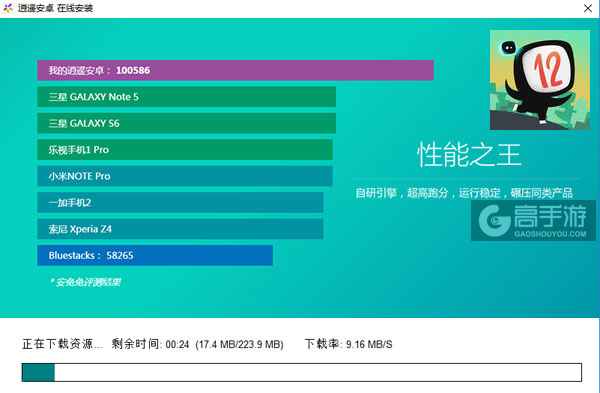Click the 性能之王 heading
The image size is (600, 393).
(469, 155)
